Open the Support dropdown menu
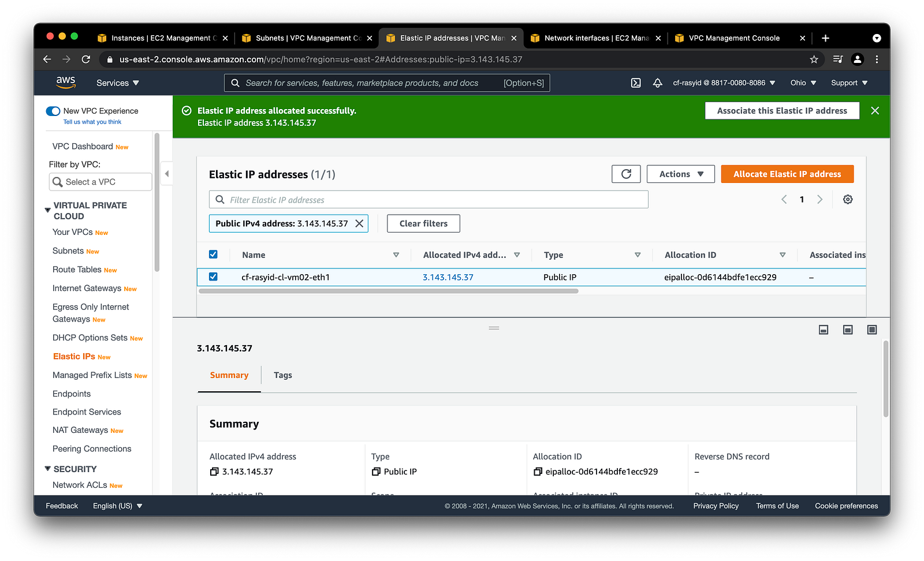Image resolution: width=924 pixels, height=561 pixels. pyautogui.click(x=850, y=83)
